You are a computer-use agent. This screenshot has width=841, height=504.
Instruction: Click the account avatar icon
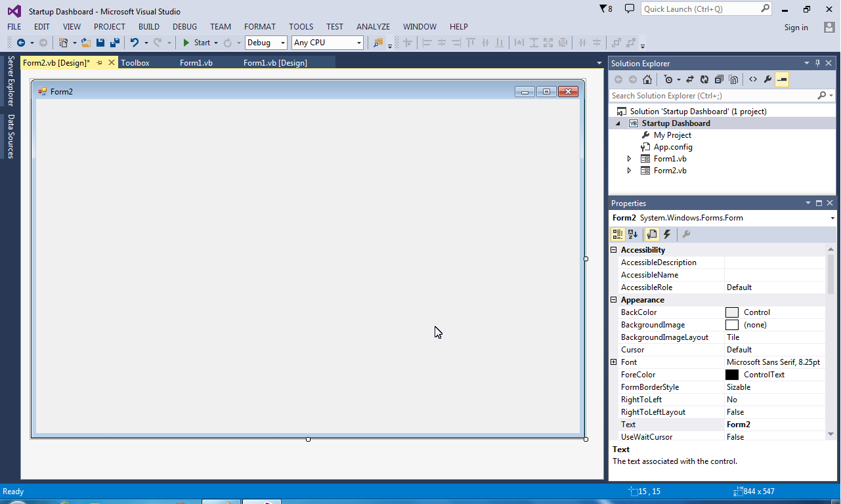(x=830, y=27)
